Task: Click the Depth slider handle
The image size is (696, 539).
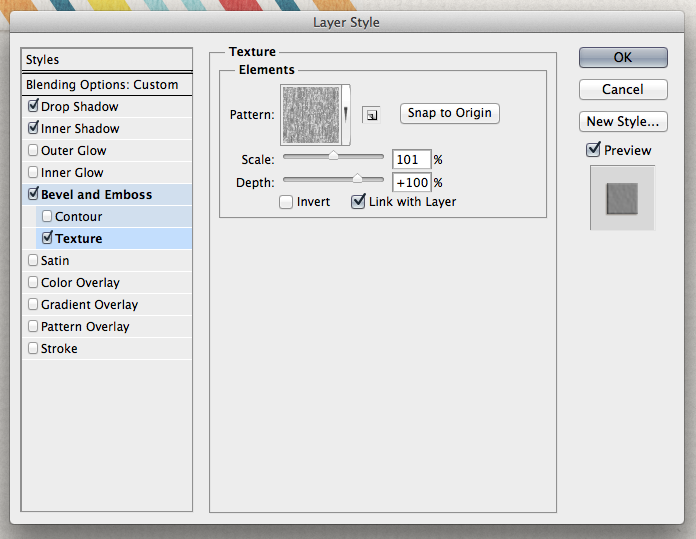Action: point(357,179)
